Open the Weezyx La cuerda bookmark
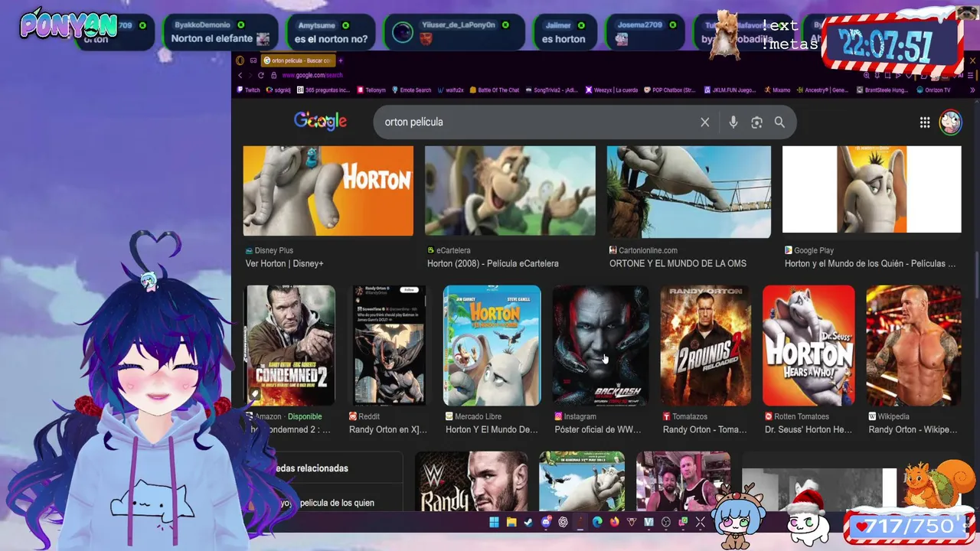The width and height of the screenshot is (980, 551). pos(611,90)
